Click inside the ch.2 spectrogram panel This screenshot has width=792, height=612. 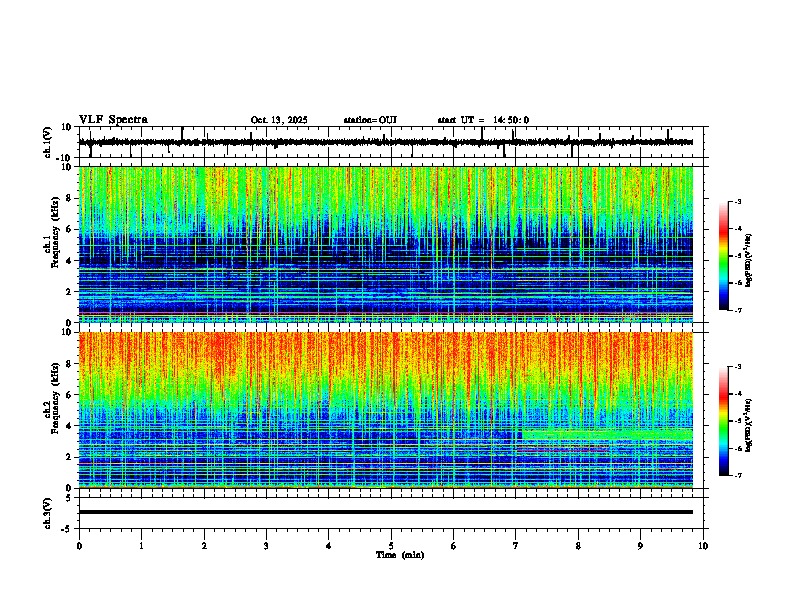pos(386,410)
